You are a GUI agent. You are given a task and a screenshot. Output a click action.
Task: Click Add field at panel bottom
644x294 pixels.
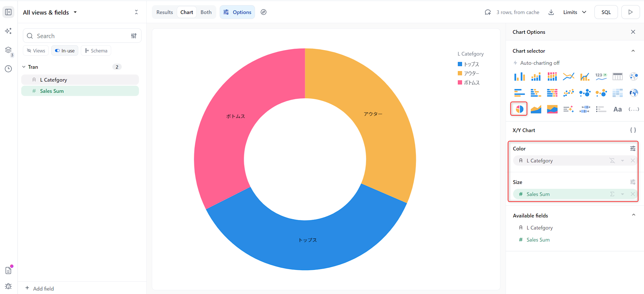coord(39,289)
